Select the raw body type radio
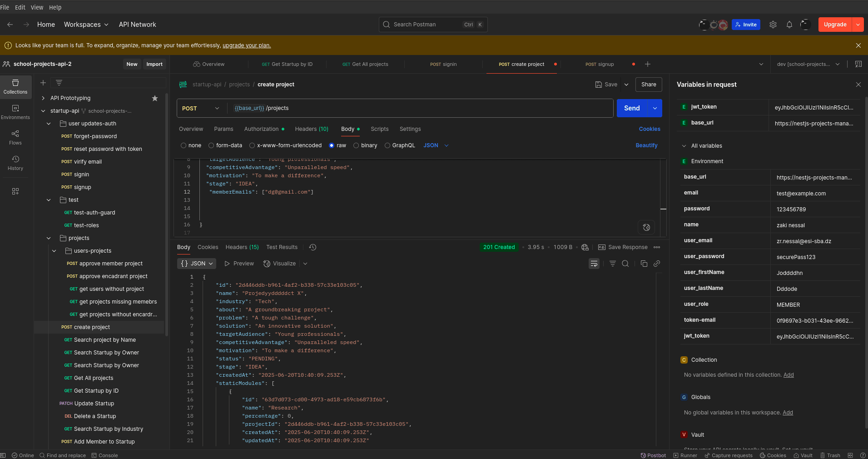The width and height of the screenshot is (868, 459). click(x=332, y=145)
